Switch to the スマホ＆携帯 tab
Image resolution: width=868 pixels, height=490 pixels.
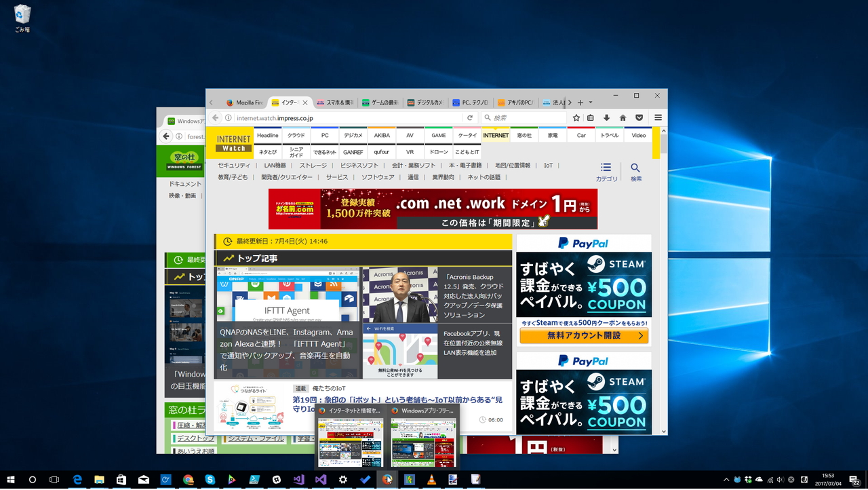coord(334,102)
